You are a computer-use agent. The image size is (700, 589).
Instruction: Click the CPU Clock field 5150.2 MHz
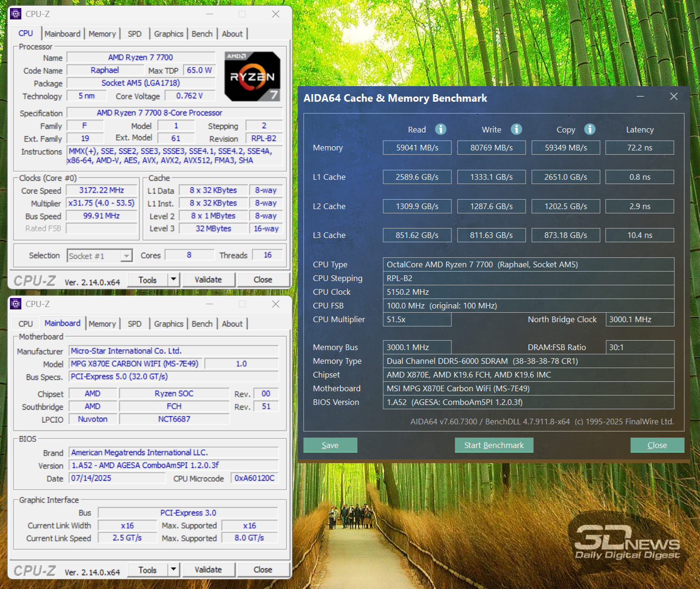tap(528, 292)
